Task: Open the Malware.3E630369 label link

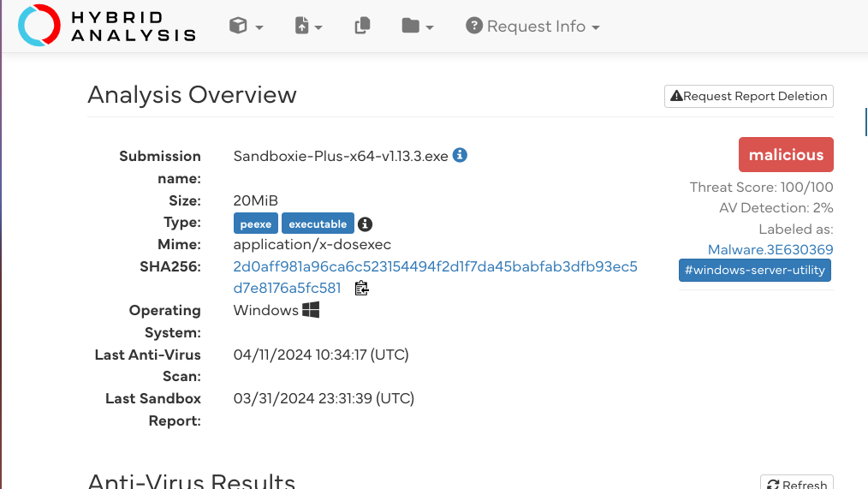Action: (x=770, y=249)
